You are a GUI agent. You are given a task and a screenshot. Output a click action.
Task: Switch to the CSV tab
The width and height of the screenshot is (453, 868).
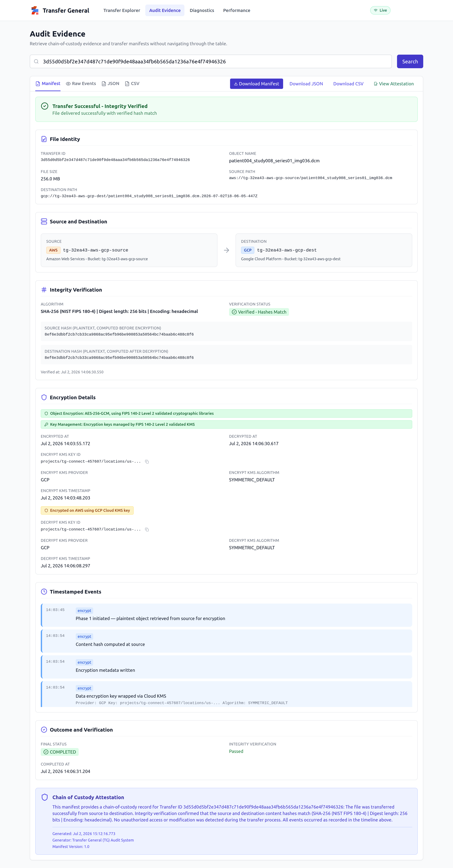(x=132, y=84)
